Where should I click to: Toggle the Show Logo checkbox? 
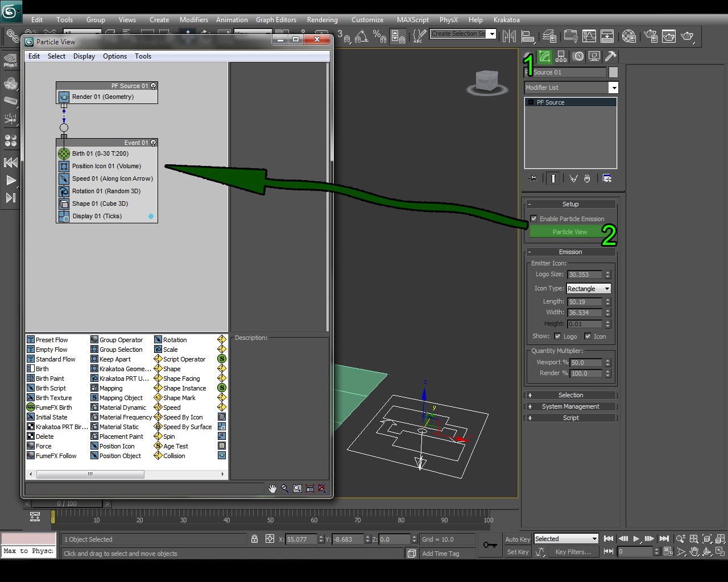(557, 336)
